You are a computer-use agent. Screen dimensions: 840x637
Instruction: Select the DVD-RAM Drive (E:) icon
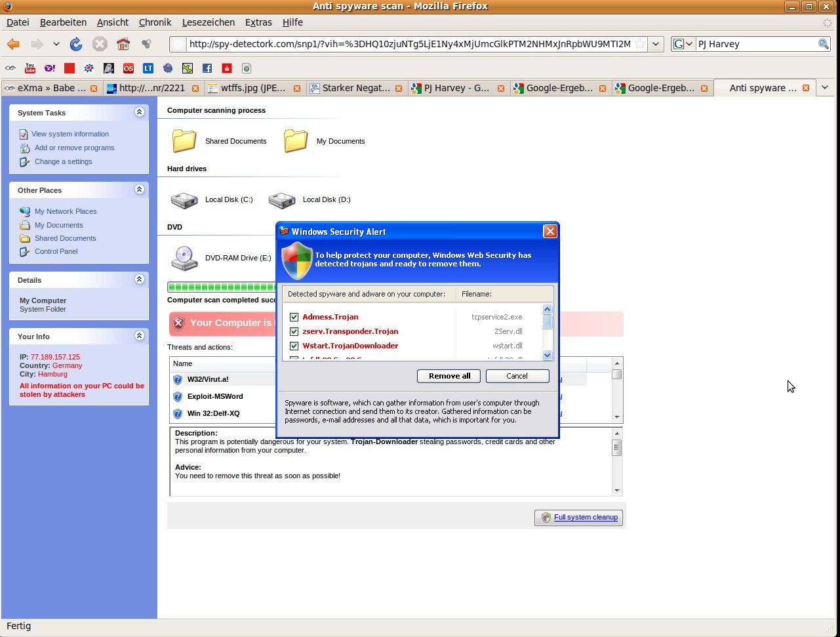184,258
